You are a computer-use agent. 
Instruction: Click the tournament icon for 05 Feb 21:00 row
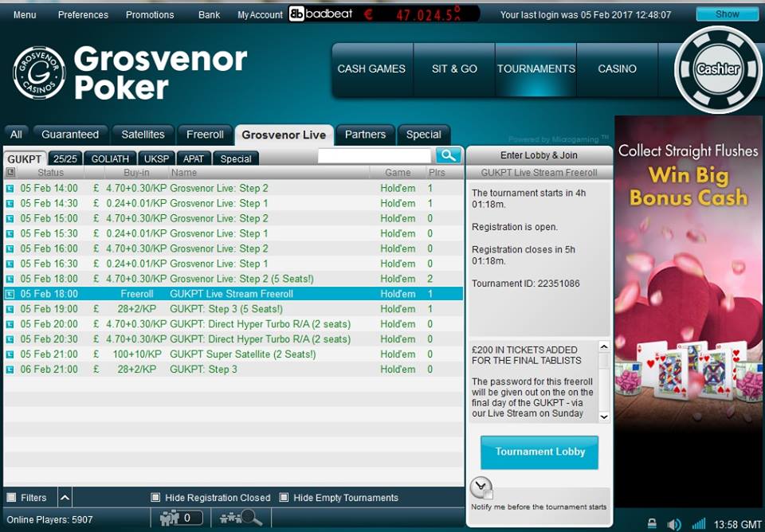pos(10,354)
